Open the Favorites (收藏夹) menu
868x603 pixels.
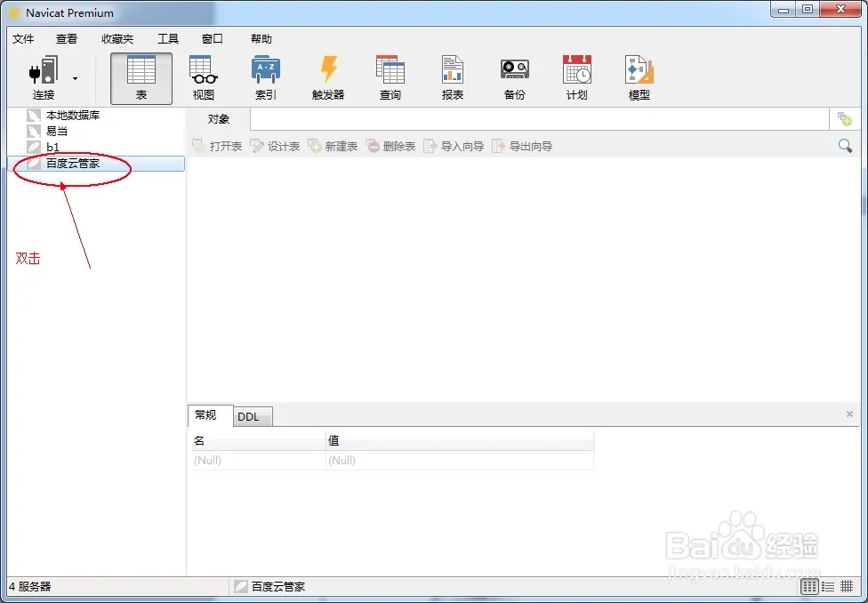pos(117,39)
